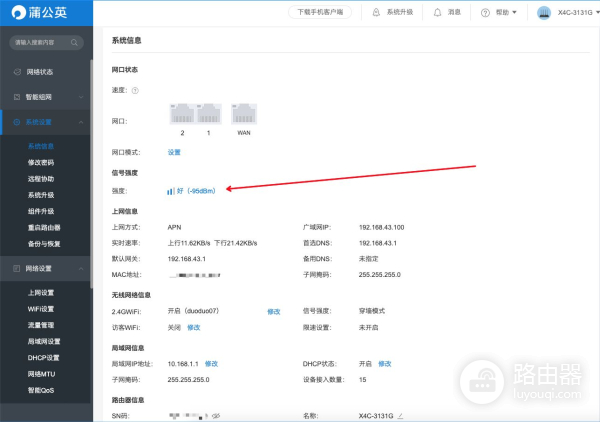Open WiFi设置 page
Viewport: 600px width, 422px height.
41,309
